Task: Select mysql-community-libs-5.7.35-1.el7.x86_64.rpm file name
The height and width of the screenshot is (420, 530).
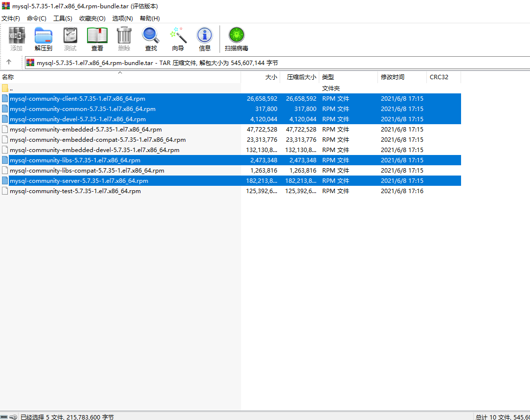Action: (x=75, y=160)
